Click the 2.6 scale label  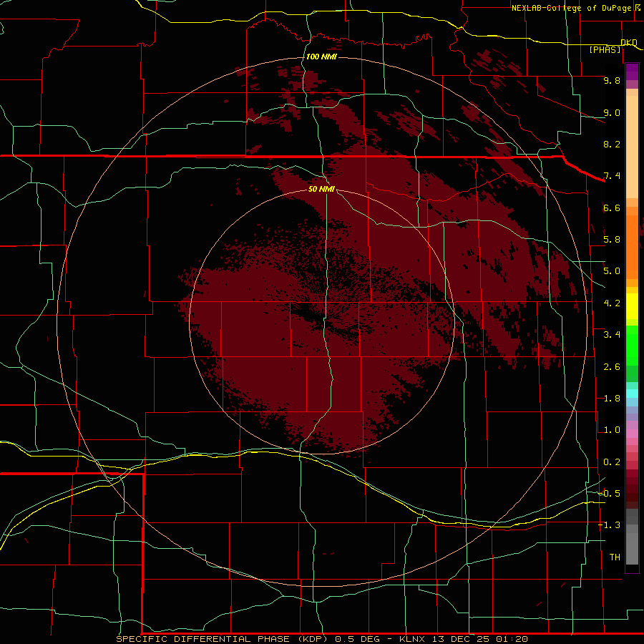coord(612,367)
